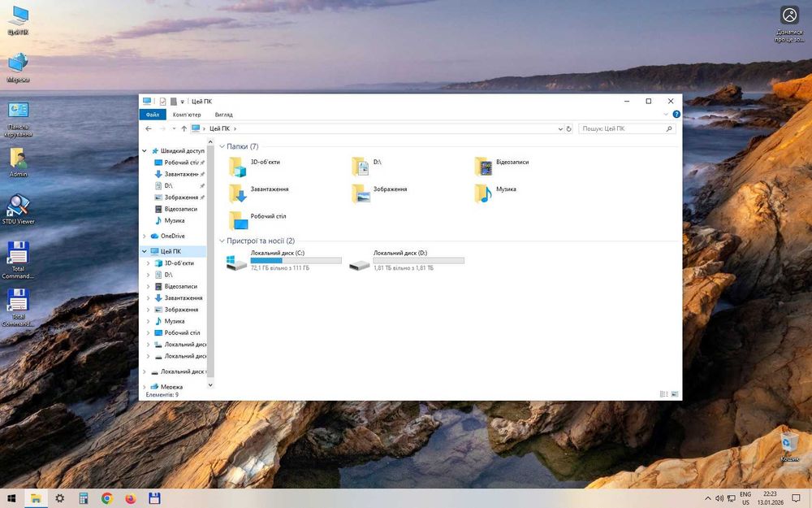
Task: Show hidden tray icons via the chevron
Action: click(x=708, y=498)
